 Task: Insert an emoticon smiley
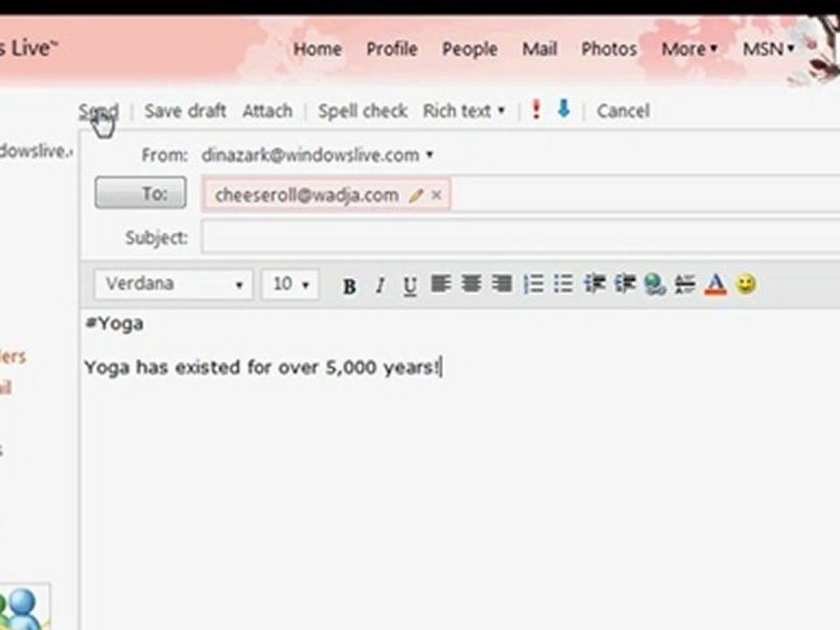tap(746, 283)
